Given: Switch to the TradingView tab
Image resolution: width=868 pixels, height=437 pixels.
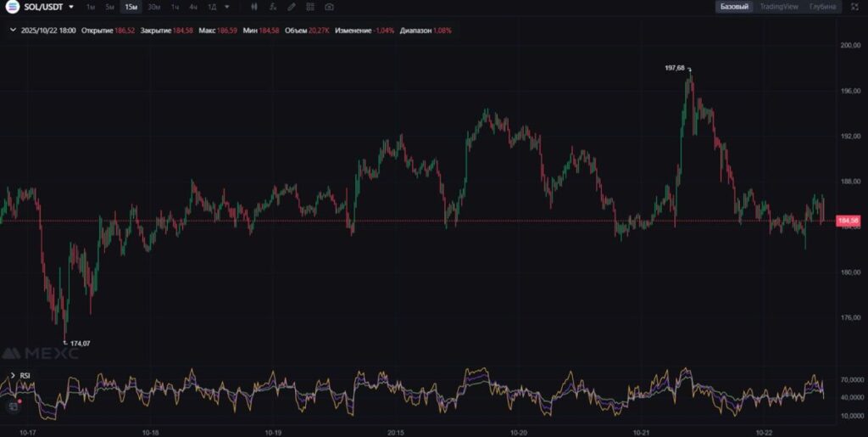Looking at the screenshot, I should click(778, 7).
